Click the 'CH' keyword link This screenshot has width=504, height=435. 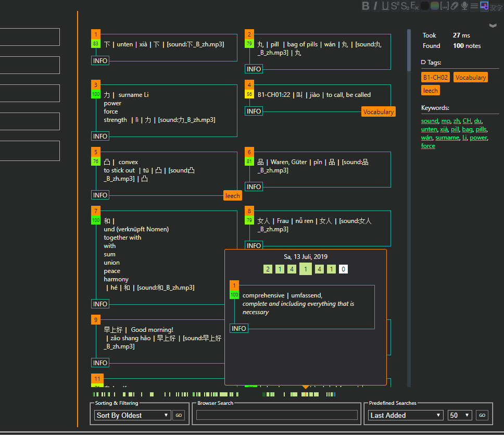click(x=467, y=121)
